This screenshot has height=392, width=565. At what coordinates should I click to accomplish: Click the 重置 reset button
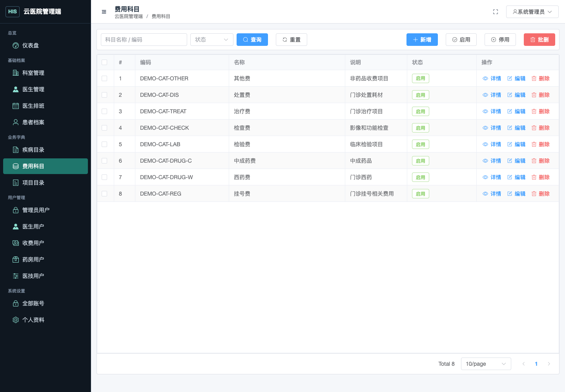292,40
